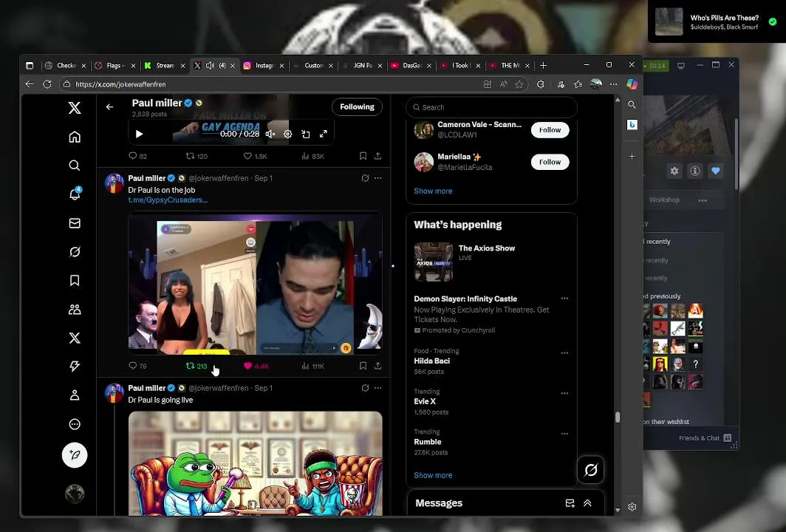
Task: Open Verified Orgs lightning icon
Action: click(x=75, y=366)
